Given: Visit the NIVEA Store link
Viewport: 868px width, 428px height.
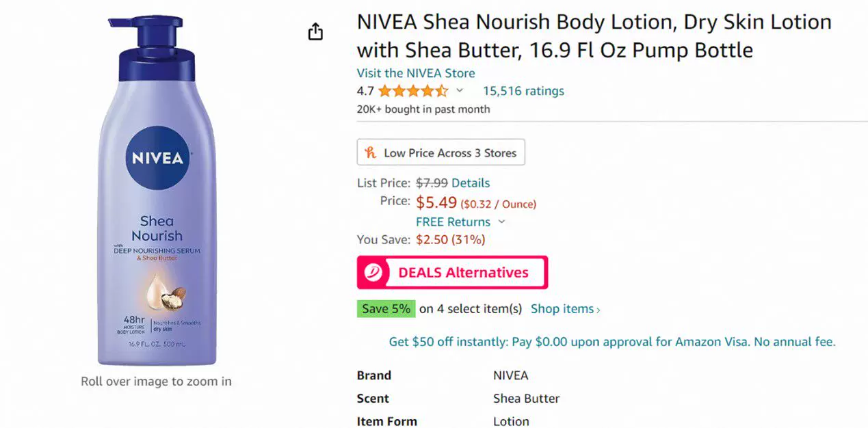Looking at the screenshot, I should tap(416, 73).
